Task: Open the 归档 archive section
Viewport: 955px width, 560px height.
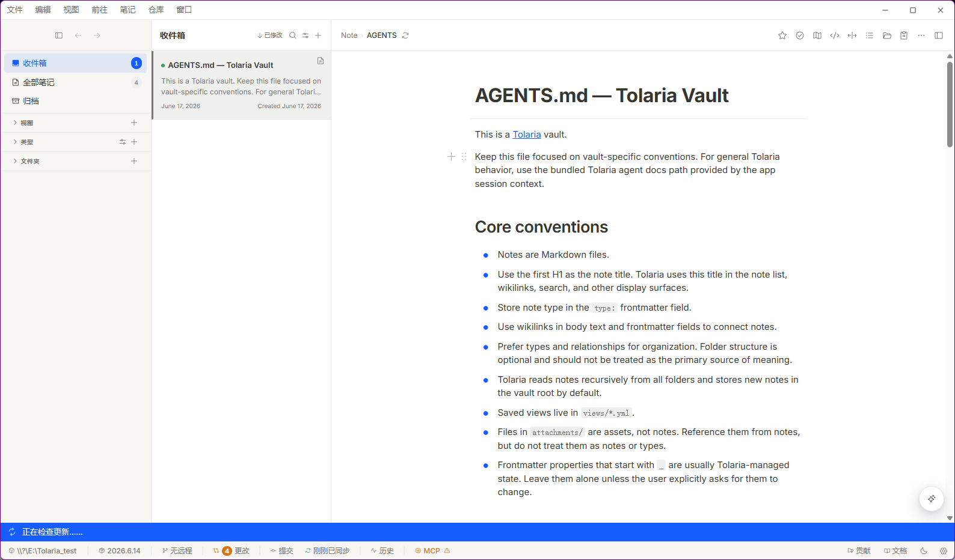Action: (x=76, y=101)
